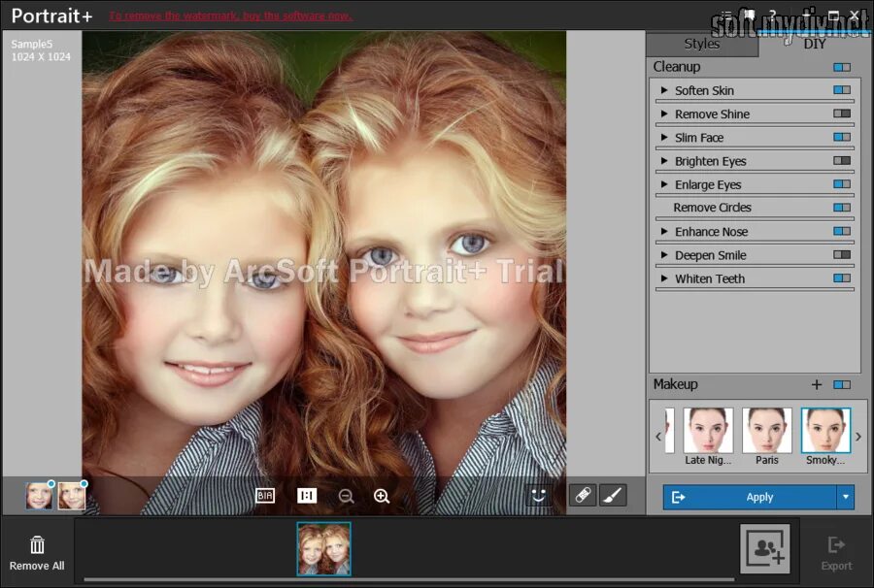Click the Remove All trash can icon
Viewport: 874px width, 588px height.
(x=37, y=545)
